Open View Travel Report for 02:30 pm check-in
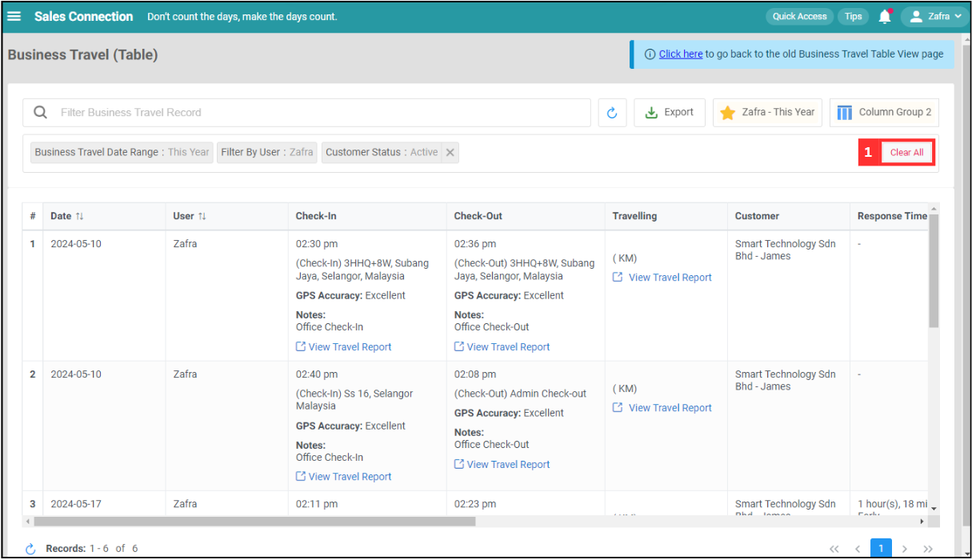 click(344, 347)
